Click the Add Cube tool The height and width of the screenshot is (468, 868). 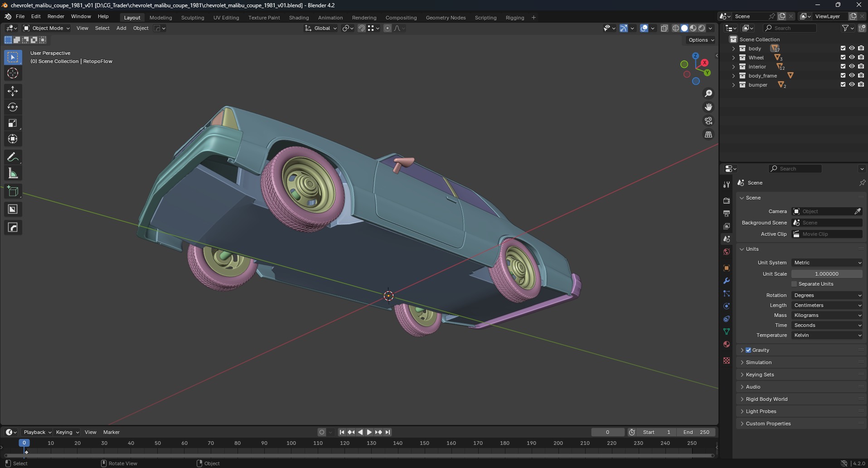[13, 191]
